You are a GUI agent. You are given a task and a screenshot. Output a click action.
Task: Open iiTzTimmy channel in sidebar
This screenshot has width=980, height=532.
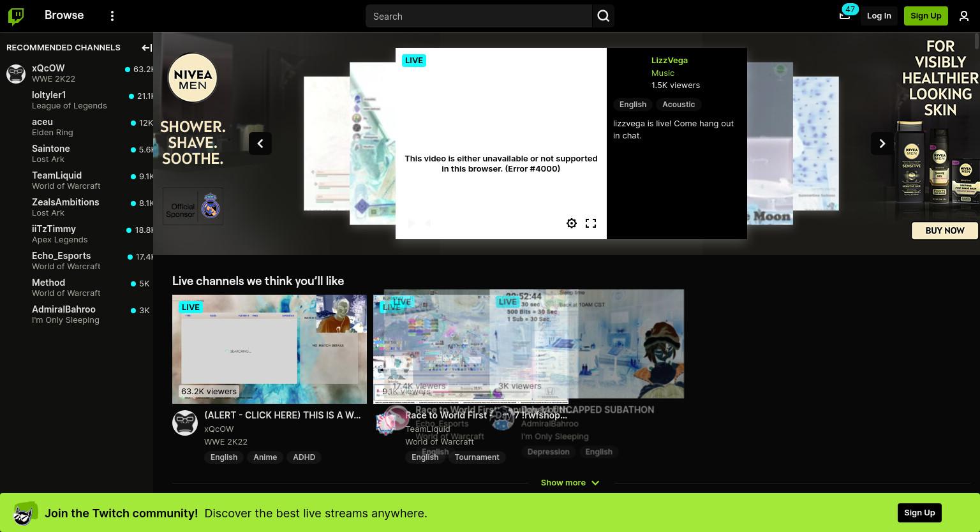point(77,234)
